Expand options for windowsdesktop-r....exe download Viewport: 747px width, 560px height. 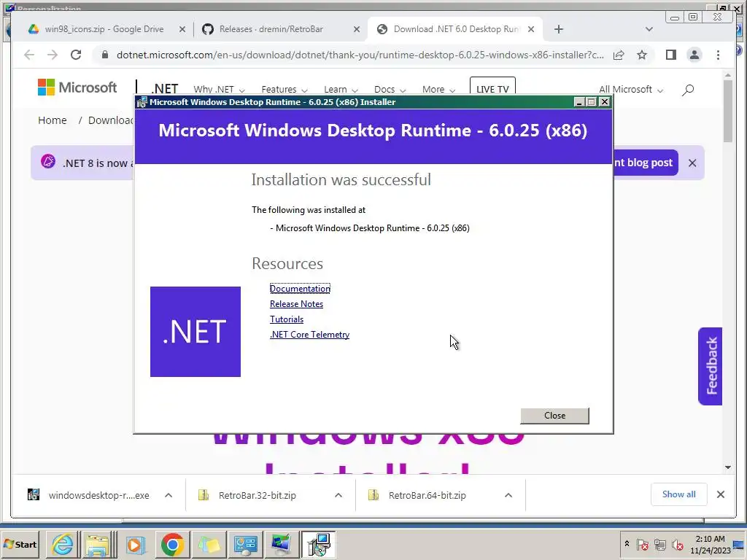click(x=169, y=495)
